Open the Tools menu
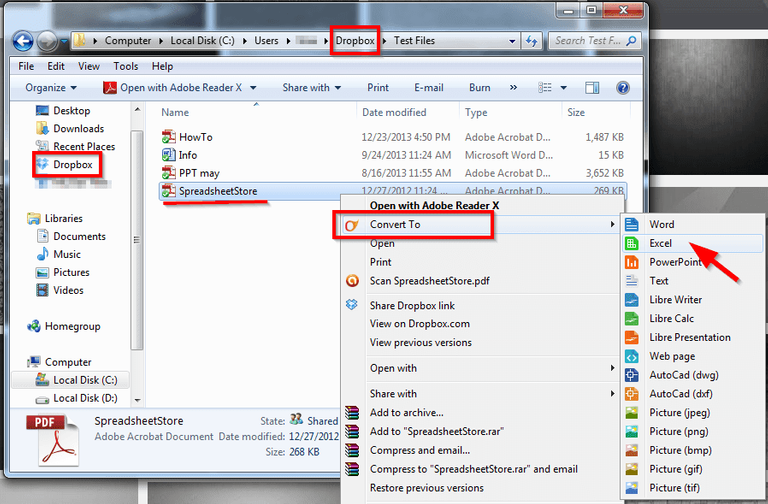The width and height of the screenshot is (768, 504). pyautogui.click(x=126, y=66)
